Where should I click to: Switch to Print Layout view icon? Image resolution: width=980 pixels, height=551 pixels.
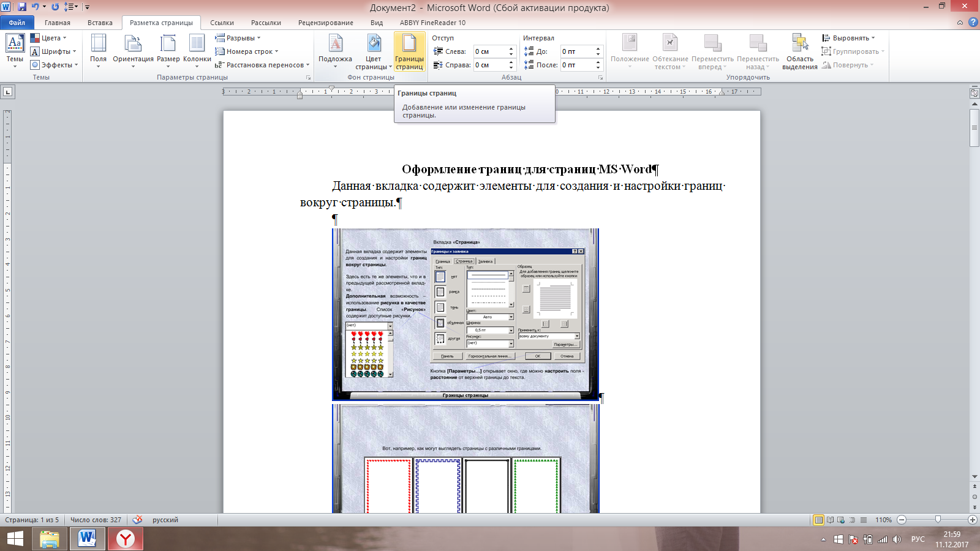(818, 520)
